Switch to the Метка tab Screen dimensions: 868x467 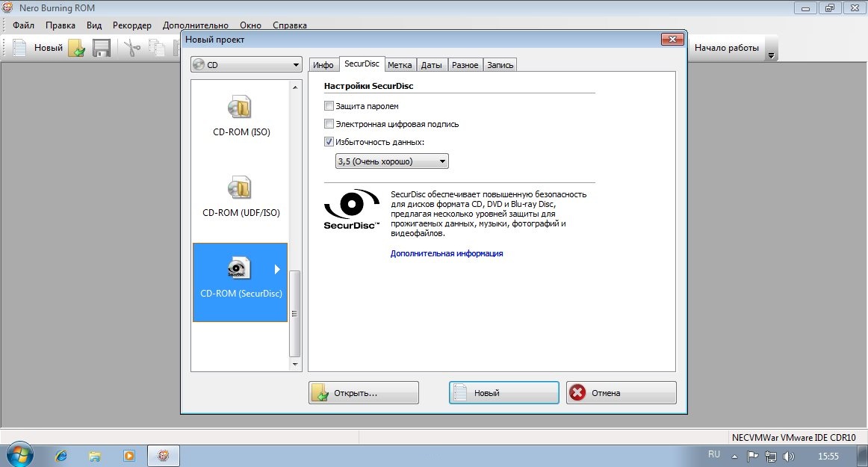coord(400,65)
